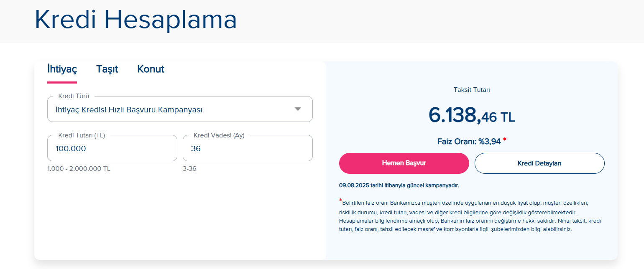Click the 09.08.2025 campaign date notice
This screenshot has height=269, width=644.
coord(401,185)
